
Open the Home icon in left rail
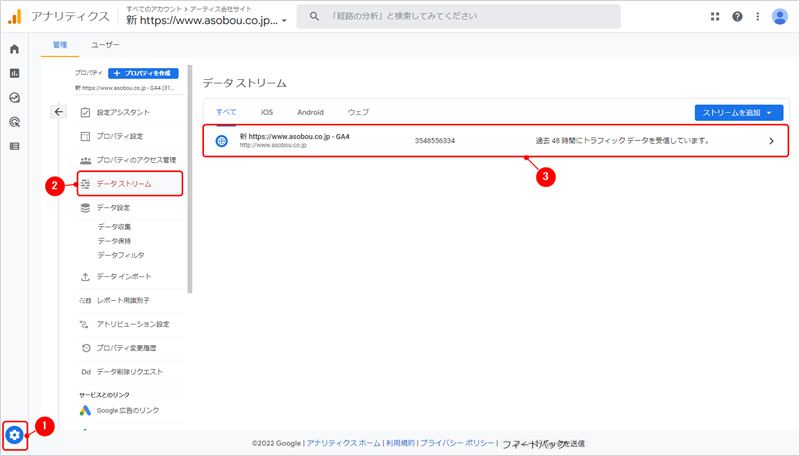point(14,49)
